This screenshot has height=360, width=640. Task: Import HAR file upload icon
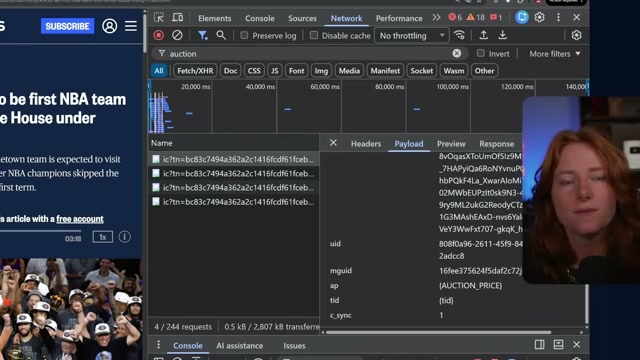click(x=484, y=36)
